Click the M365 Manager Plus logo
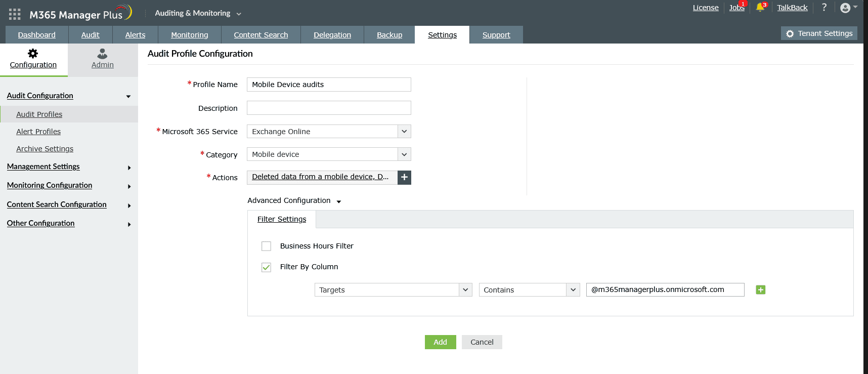This screenshot has width=868, height=374. tap(80, 13)
